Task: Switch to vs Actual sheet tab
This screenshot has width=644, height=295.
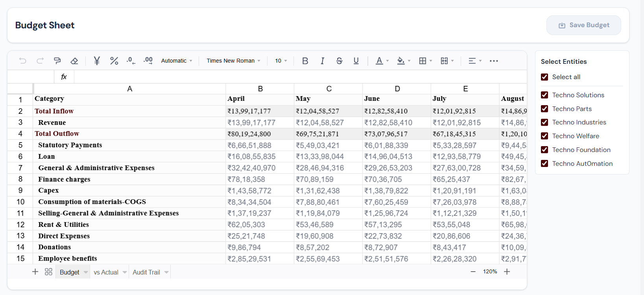Action: coord(106,272)
